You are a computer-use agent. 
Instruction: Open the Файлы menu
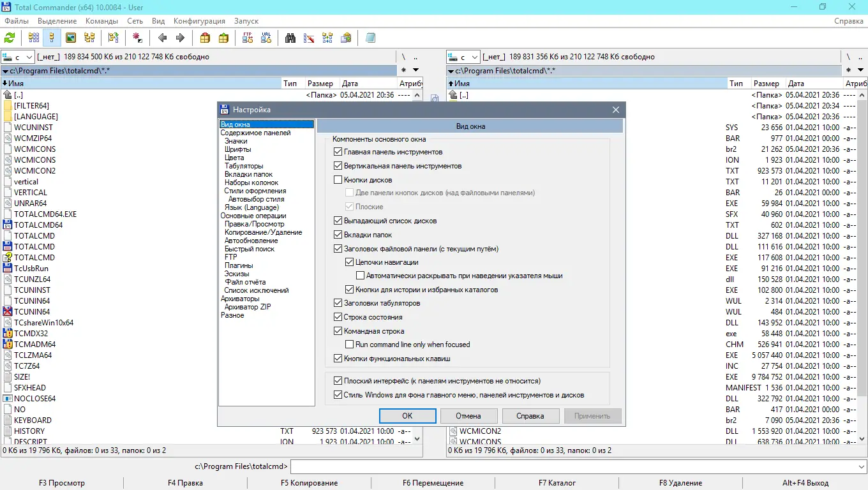[17, 20]
